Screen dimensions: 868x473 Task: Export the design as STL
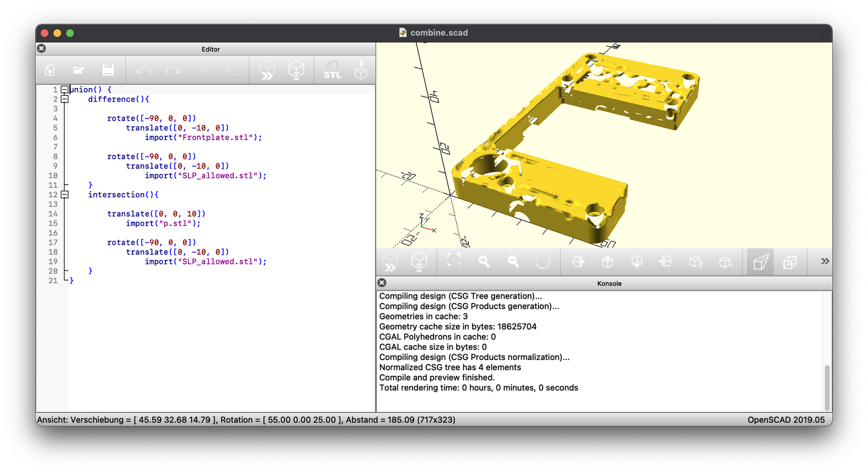(x=332, y=71)
